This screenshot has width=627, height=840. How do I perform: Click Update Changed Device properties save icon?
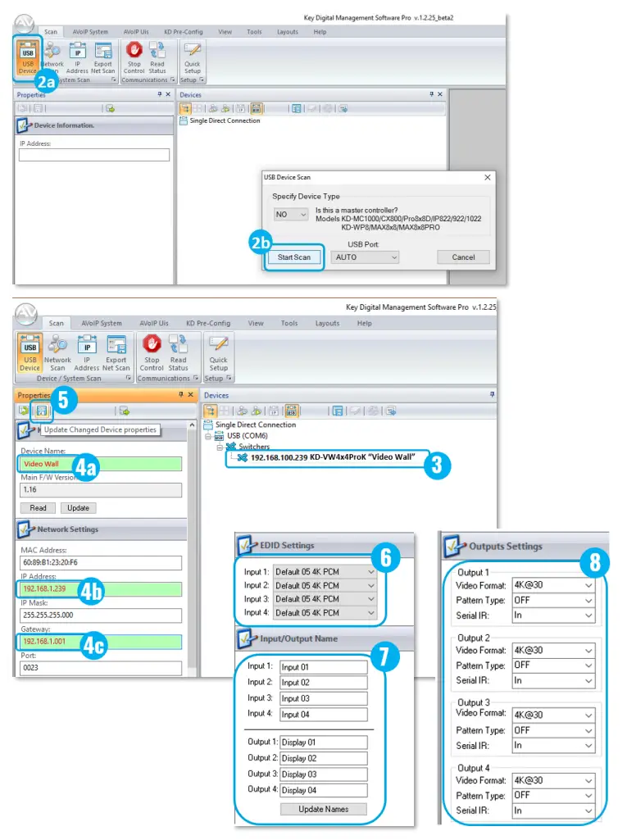click(41, 411)
